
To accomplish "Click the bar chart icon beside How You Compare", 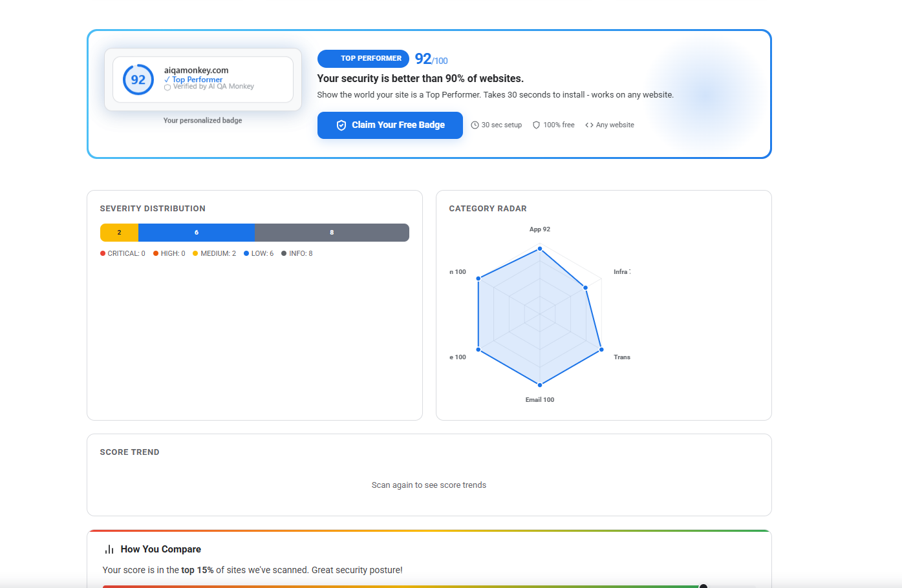I will 108,549.
